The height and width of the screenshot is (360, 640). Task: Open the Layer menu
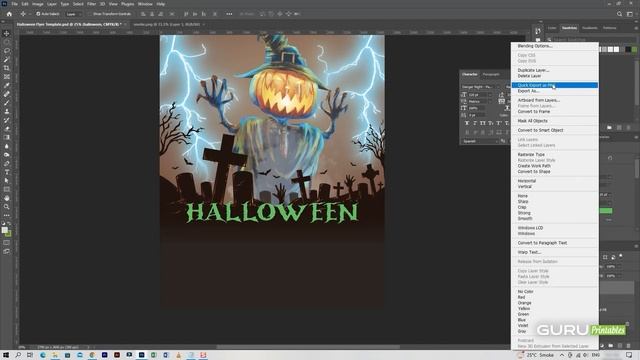pyautogui.click(x=51, y=4)
